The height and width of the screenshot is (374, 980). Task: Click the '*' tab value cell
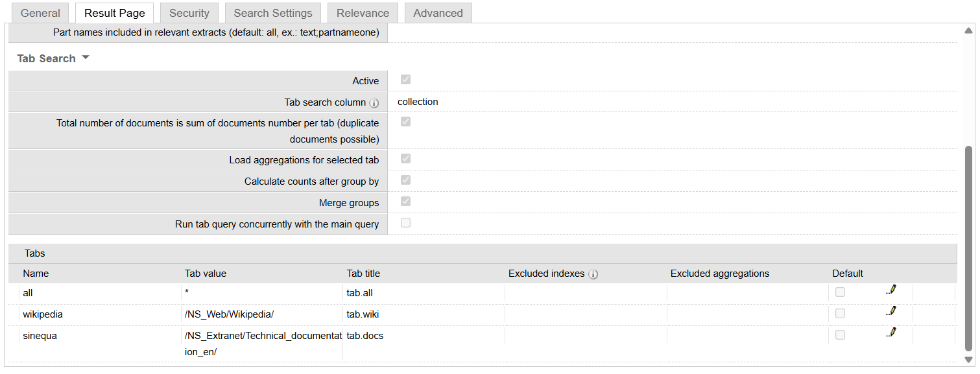point(262,293)
